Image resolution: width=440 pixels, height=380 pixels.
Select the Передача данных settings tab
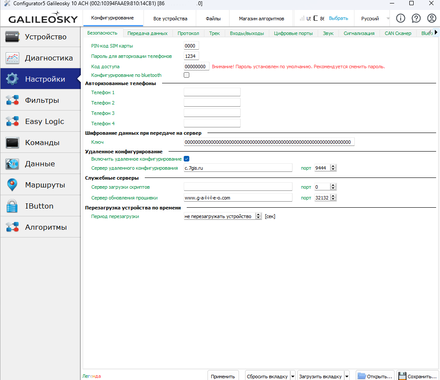coord(148,33)
